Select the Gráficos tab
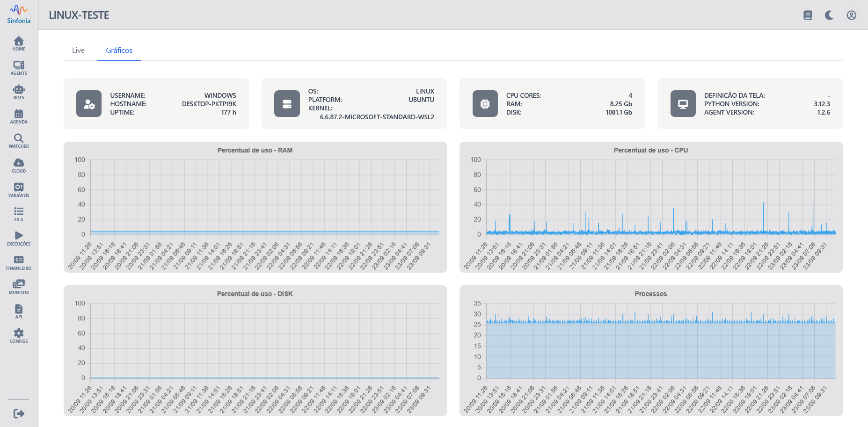Screen dimensions: 868x427 [119, 51]
